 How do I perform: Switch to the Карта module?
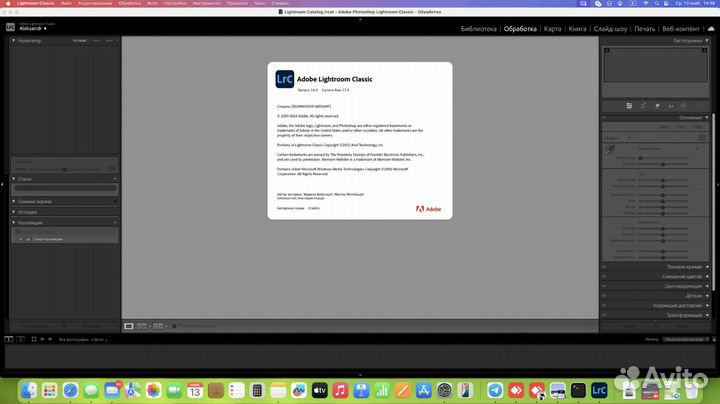pos(552,28)
